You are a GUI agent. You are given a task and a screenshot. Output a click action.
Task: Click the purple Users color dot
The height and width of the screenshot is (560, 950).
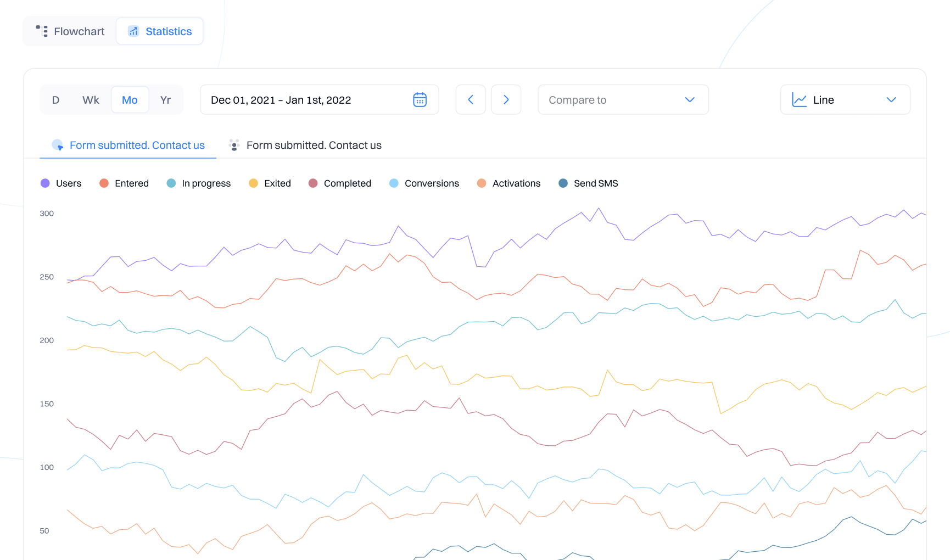pyautogui.click(x=45, y=183)
